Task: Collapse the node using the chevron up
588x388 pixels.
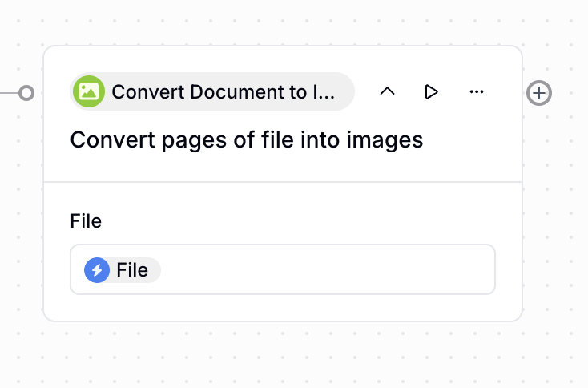Action: (x=387, y=91)
